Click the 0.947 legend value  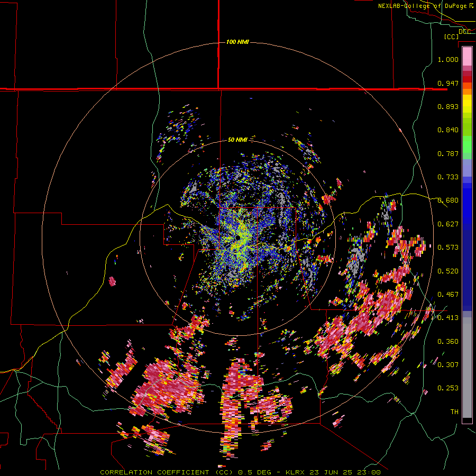pos(448,83)
